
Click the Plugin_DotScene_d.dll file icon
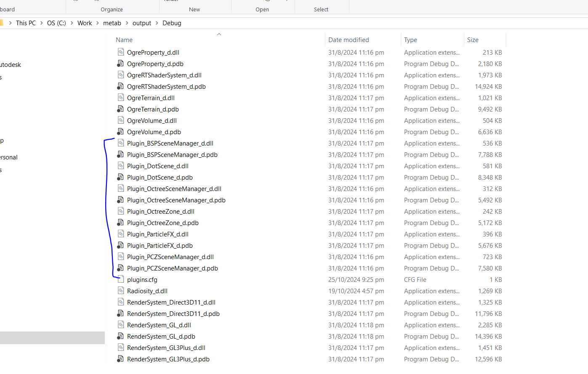point(120,166)
